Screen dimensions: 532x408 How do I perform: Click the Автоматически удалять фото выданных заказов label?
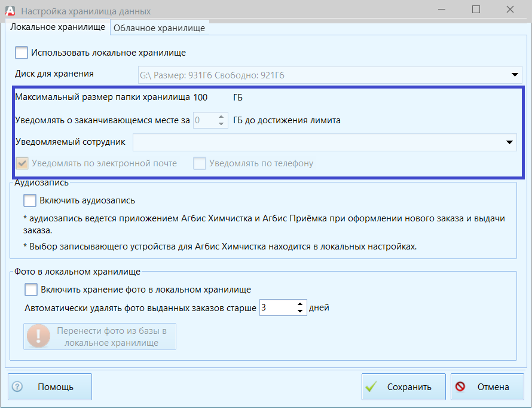pyautogui.click(x=140, y=308)
